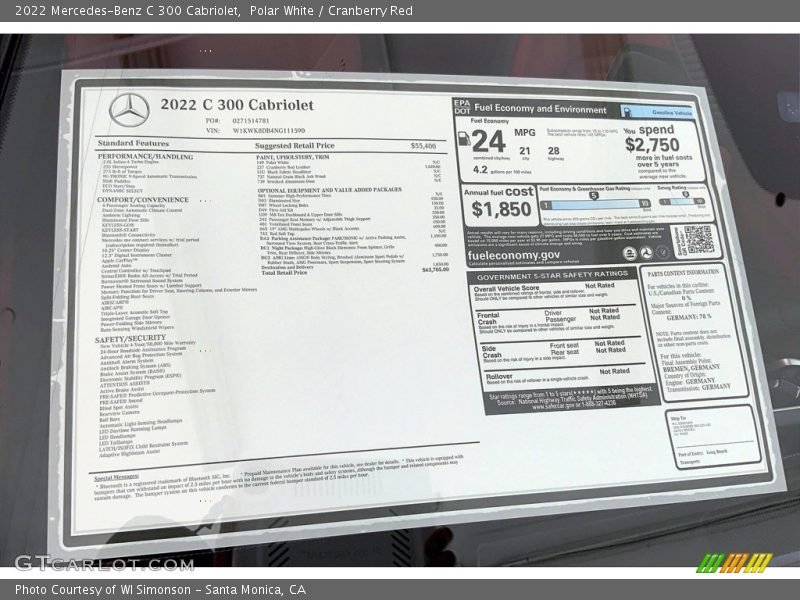Select the large 24 MPG combined figure

point(489,141)
